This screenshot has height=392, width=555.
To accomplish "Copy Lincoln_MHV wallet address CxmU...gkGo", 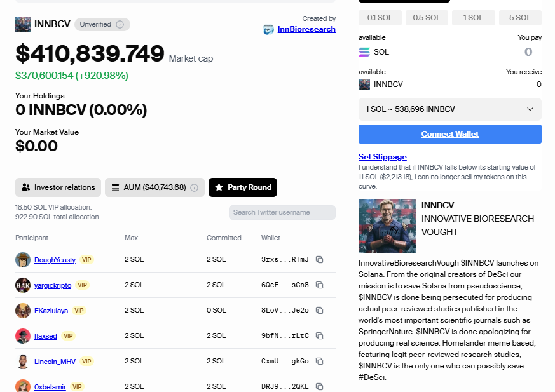I will [x=319, y=362].
